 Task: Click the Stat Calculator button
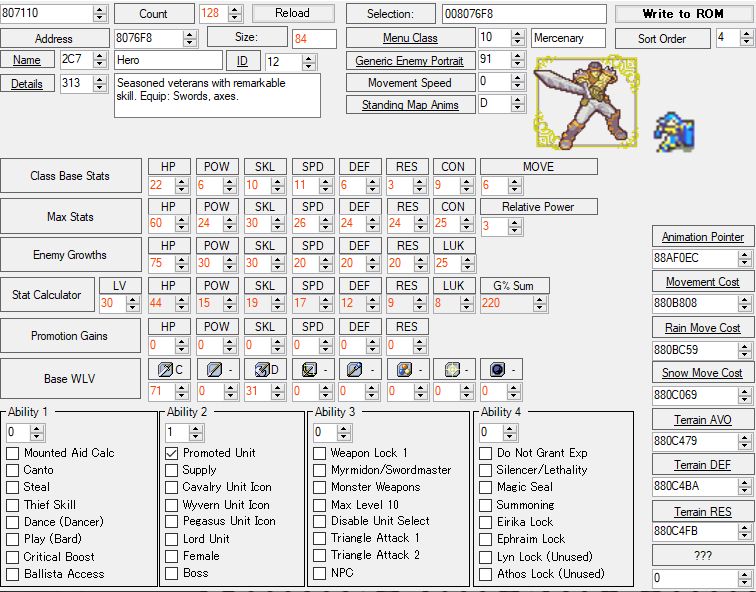pos(47,295)
